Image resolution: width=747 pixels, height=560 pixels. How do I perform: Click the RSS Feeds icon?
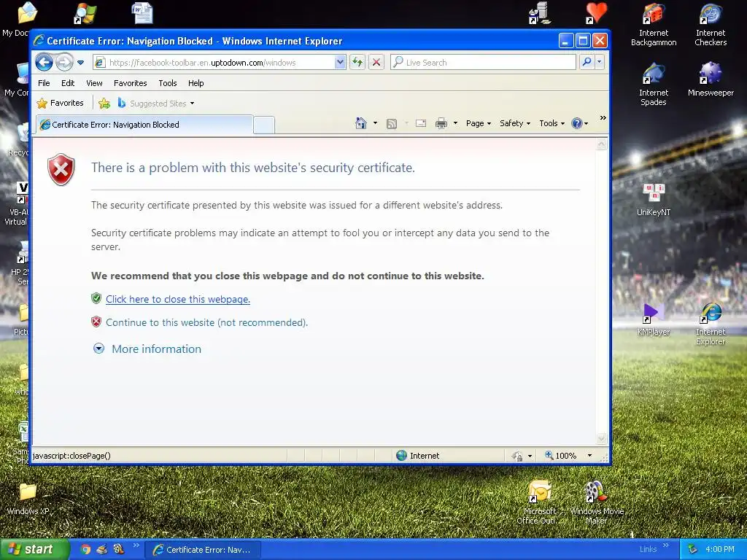click(392, 124)
